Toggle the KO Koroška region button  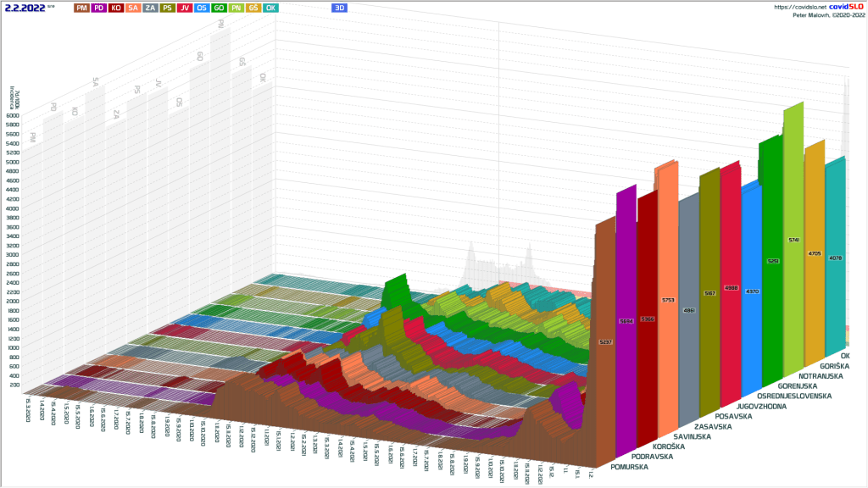[x=116, y=8]
